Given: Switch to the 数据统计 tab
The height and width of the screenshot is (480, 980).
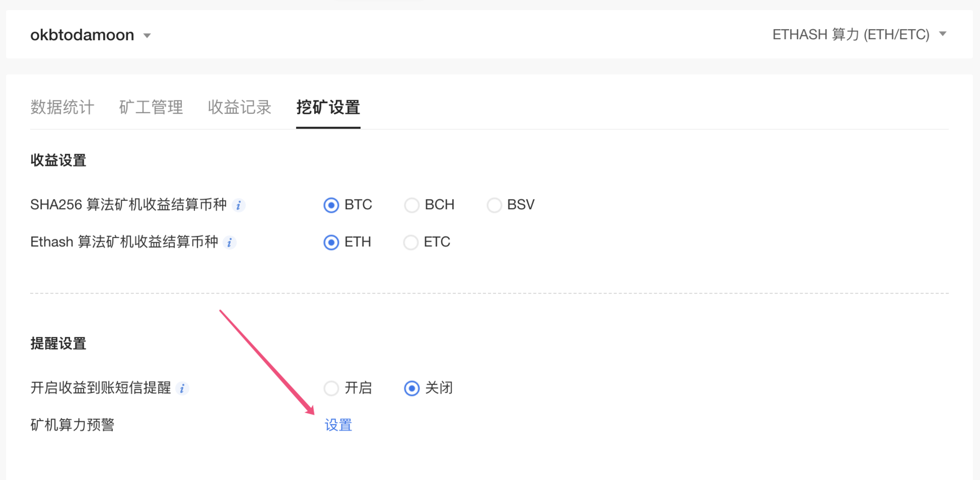Looking at the screenshot, I should click(62, 107).
